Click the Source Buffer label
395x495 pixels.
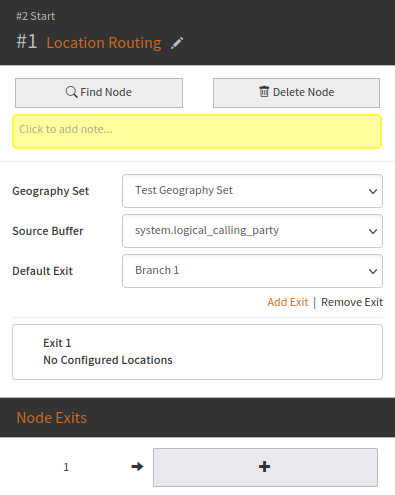48,231
